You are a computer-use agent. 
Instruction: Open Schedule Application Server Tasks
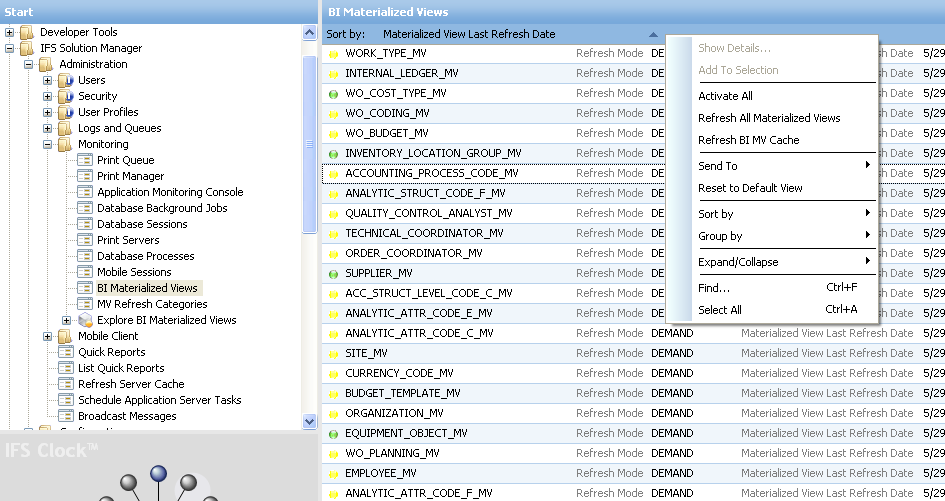click(160, 400)
